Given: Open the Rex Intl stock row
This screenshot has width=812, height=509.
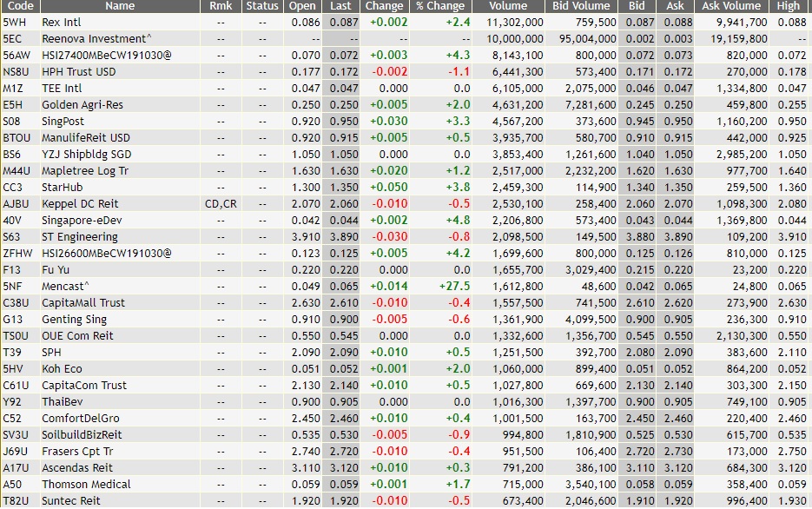Looking at the screenshot, I should [406, 23].
